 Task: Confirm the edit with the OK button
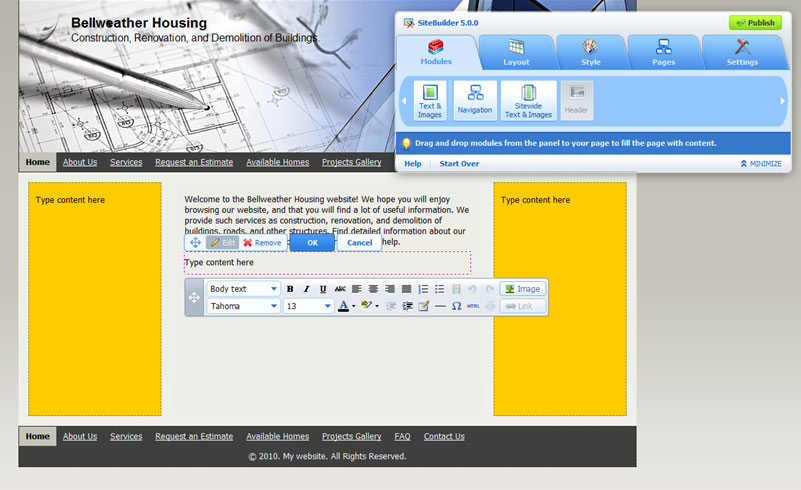pyautogui.click(x=312, y=243)
